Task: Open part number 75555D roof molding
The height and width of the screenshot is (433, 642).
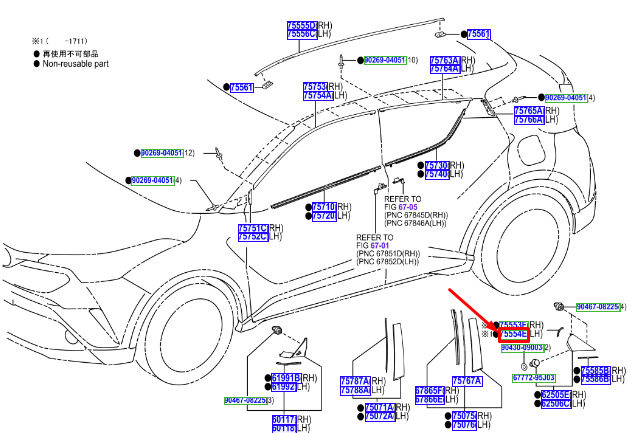Action: [x=302, y=25]
